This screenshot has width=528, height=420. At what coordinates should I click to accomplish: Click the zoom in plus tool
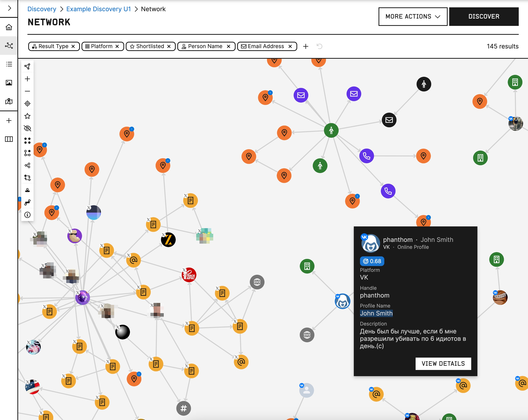[27, 79]
